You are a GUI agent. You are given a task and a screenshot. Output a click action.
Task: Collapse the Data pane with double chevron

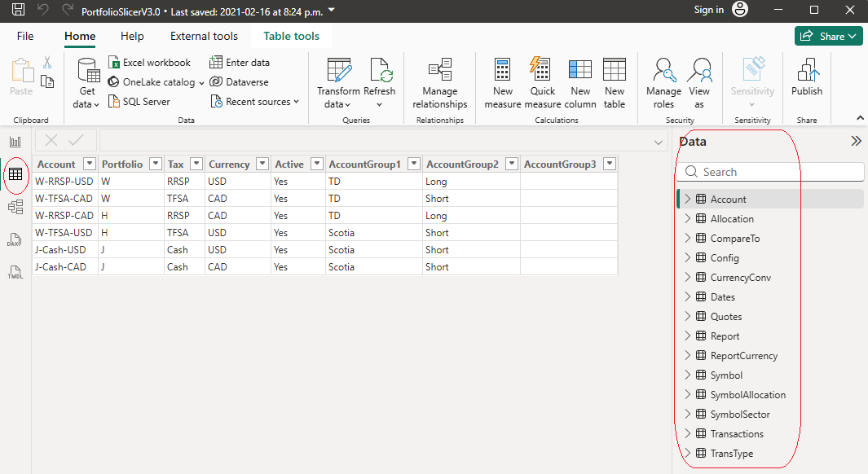click(x=856, y=141)
